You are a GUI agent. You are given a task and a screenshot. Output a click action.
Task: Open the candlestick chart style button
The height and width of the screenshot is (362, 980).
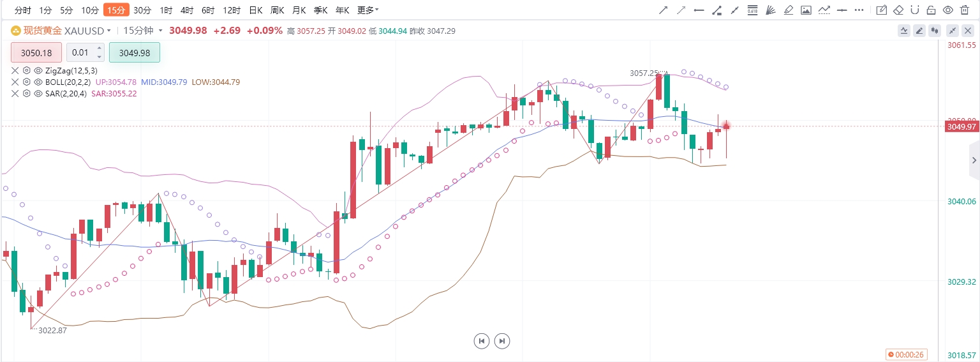click(935, 31)
